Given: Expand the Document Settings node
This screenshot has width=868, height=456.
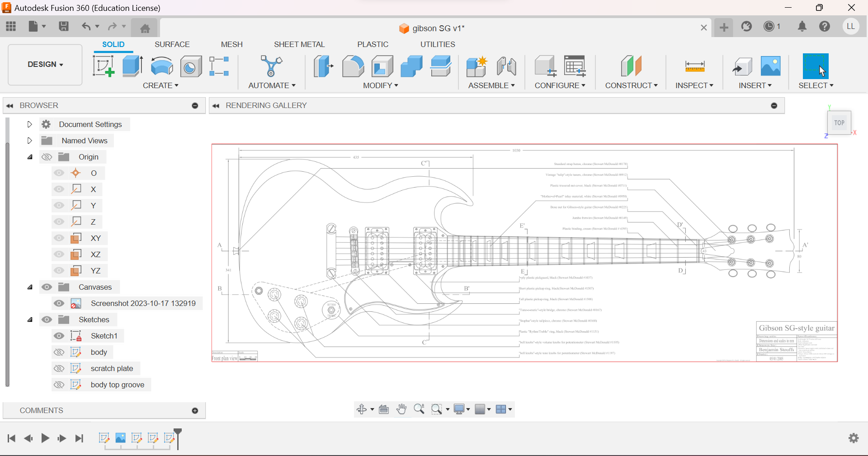Looking at the screenshot, I should point(29,124).
